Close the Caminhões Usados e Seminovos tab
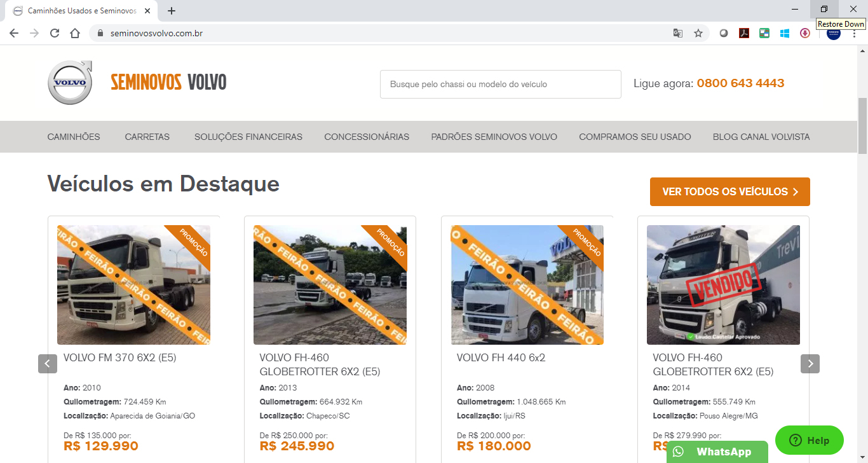Viewport: 868px width, 463px height. click(148, 11)
